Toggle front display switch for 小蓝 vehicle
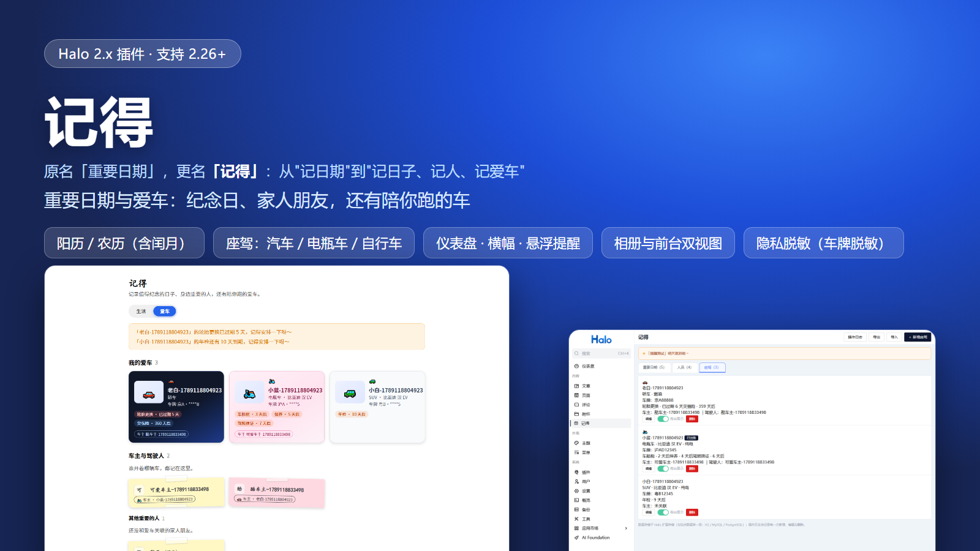Viewport: 980px width, 551px height. pos(663,469)
